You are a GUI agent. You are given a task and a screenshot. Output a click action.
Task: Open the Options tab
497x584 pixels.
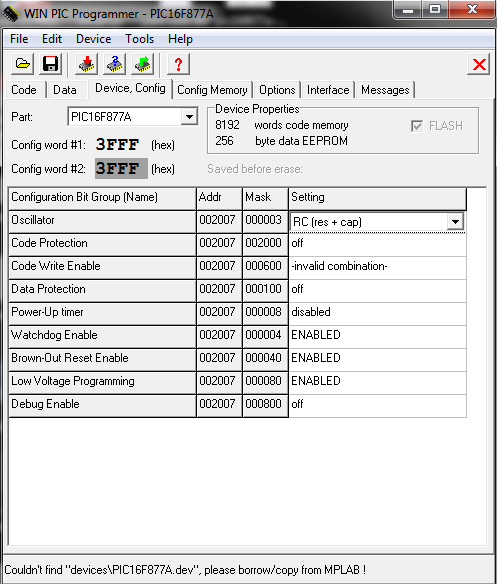click(x=277, y=90)
